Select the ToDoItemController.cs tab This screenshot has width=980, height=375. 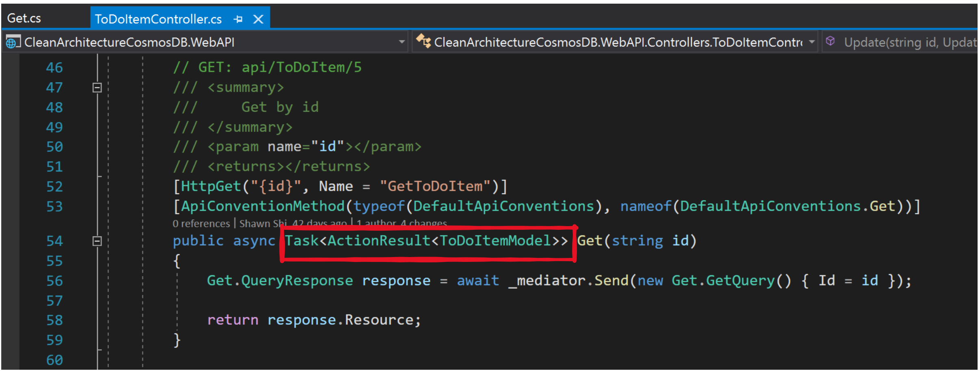158,19
